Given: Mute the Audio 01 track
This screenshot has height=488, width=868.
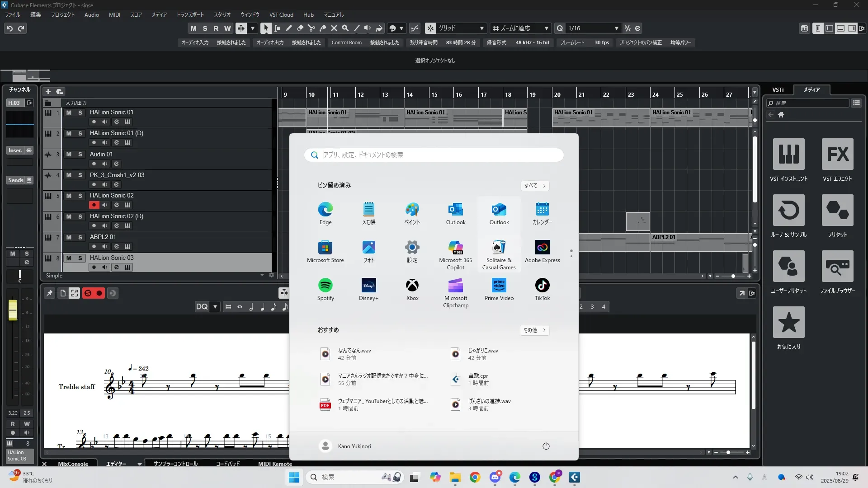Looking at the screenshot, I should tap(69, 154).
